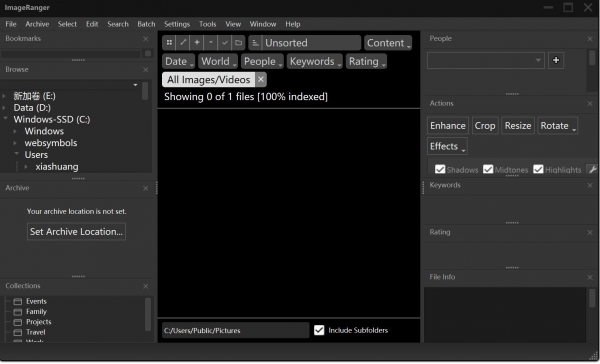Close the File Info panel

(x=590, y=277)
